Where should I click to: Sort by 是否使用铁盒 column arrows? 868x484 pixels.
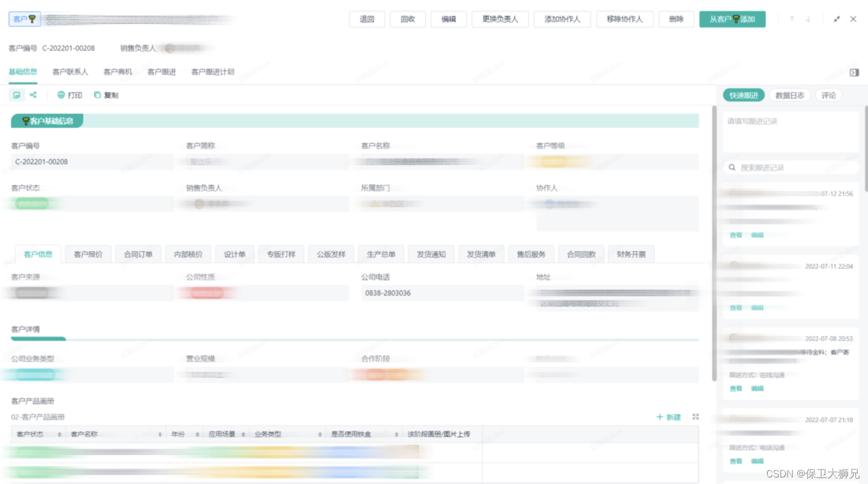(x=396, y=434)
